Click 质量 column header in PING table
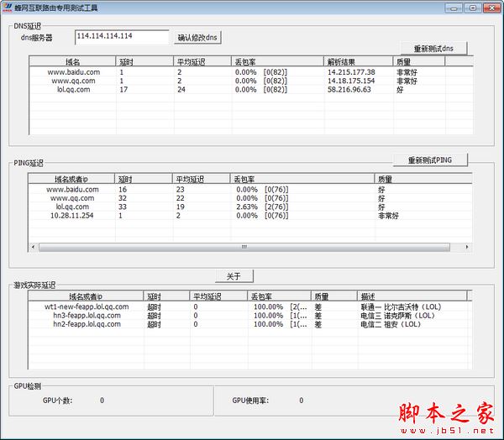504x440 pixels. point(423,179)
